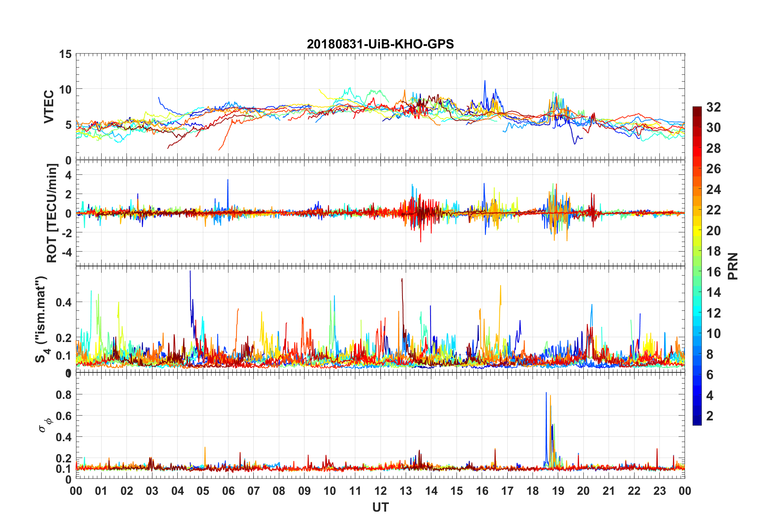The height and width of the screenshot is (532, 761).
Task: Click colorbar tick label 2
Action: pyautogui.click(x=710, y=416)
